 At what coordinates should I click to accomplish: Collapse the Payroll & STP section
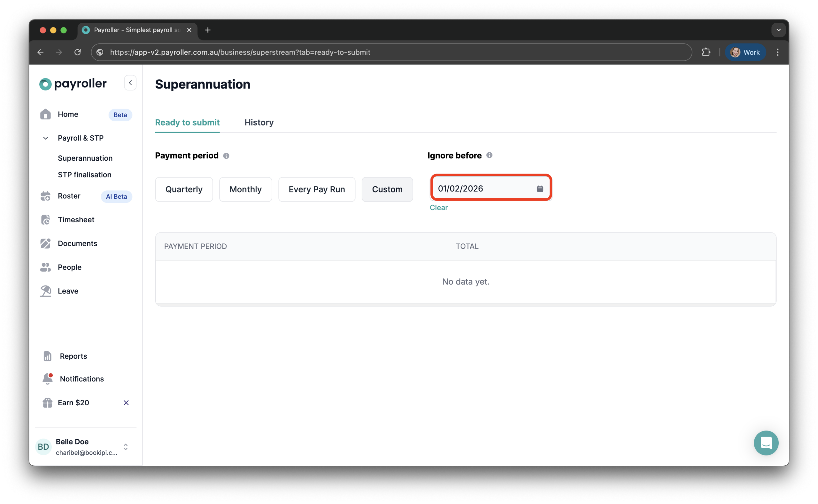pyautogui.click(x=46, y=138)
